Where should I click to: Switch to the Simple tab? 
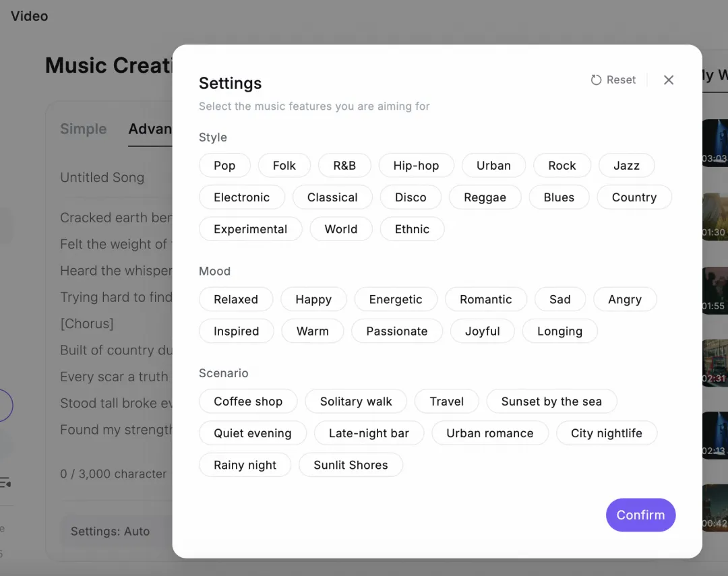click(84, 129)
